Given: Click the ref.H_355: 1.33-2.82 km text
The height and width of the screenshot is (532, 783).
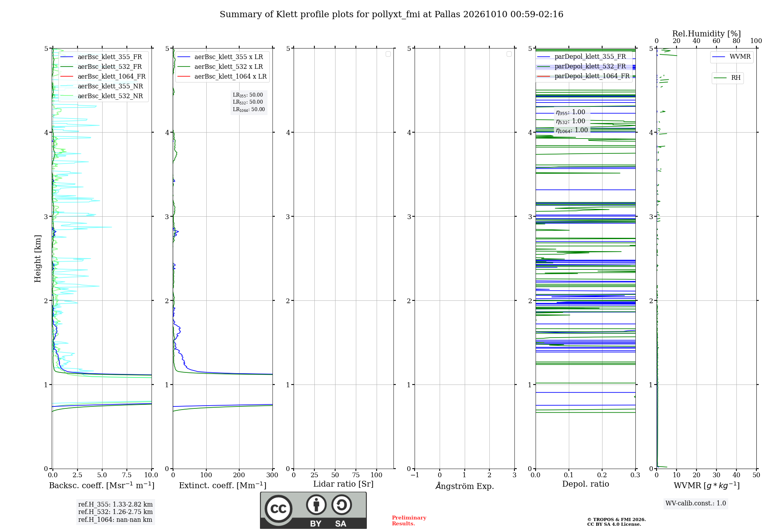Looking at the screenshot, I should [x=115, y=505].
